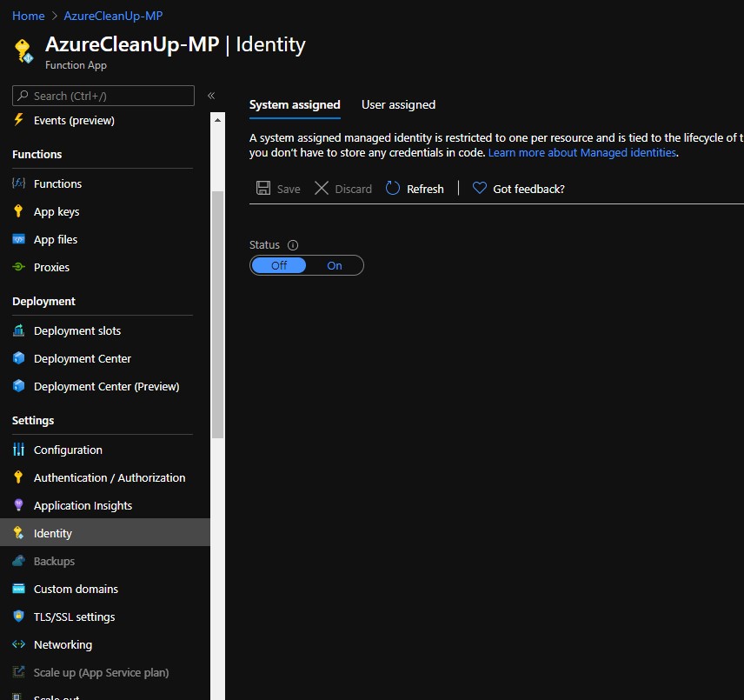
Task: Switch to the User assigned tab
Action: coord(398,104)
